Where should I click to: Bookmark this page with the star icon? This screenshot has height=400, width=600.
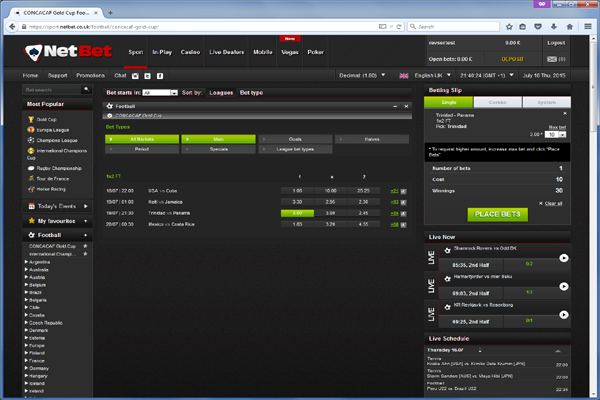pos(509,26)
